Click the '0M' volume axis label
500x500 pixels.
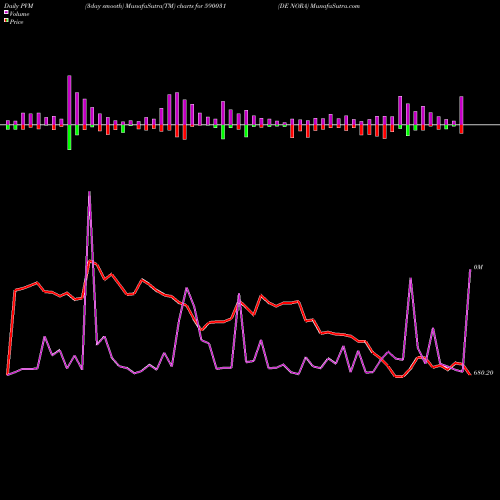tap(478, 267)
